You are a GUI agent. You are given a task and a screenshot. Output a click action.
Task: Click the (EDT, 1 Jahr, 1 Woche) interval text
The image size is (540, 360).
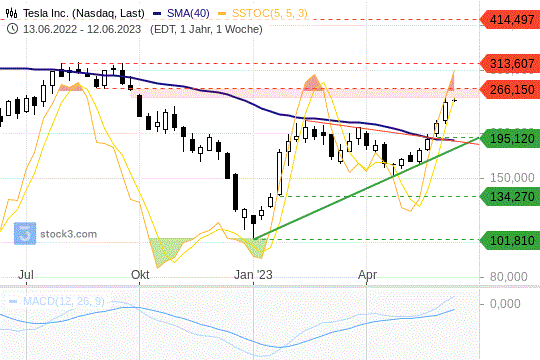pos(206,29)
